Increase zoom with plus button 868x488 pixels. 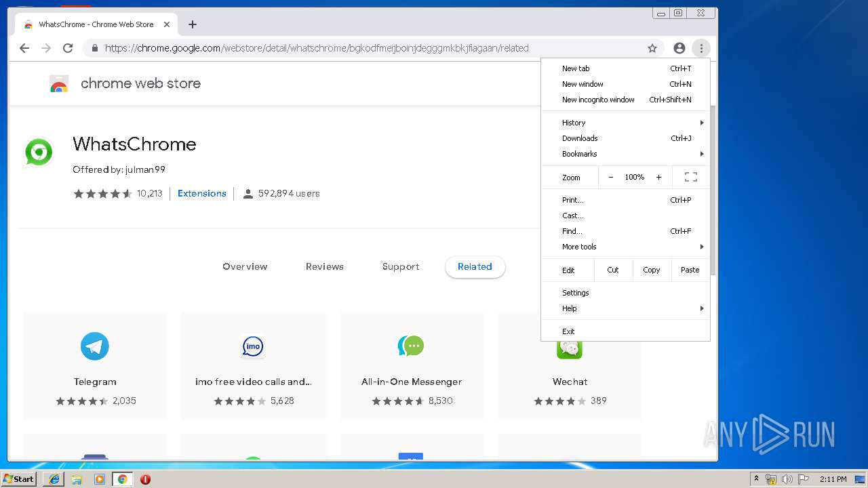658,177
